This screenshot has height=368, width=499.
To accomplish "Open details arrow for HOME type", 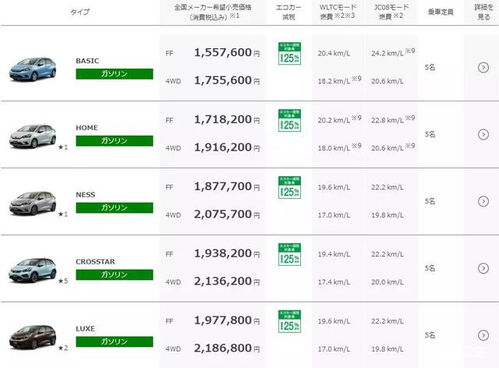I will (483, 134).
